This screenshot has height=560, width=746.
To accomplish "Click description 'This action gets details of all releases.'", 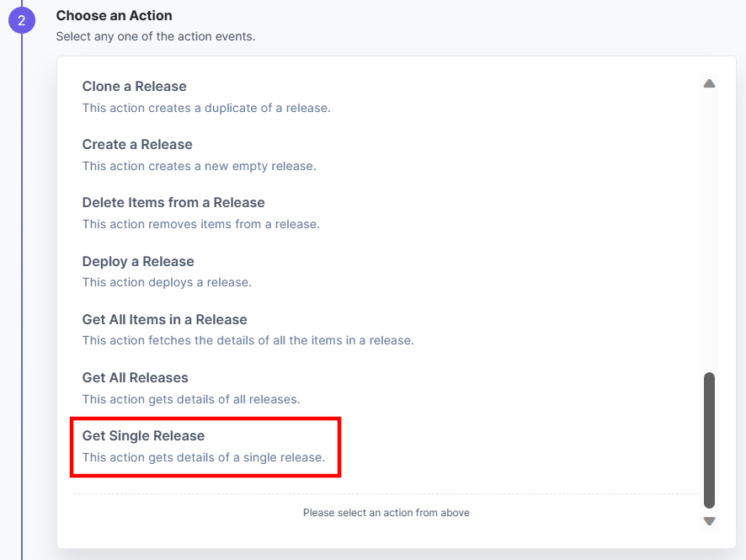I will pos(191,399).
